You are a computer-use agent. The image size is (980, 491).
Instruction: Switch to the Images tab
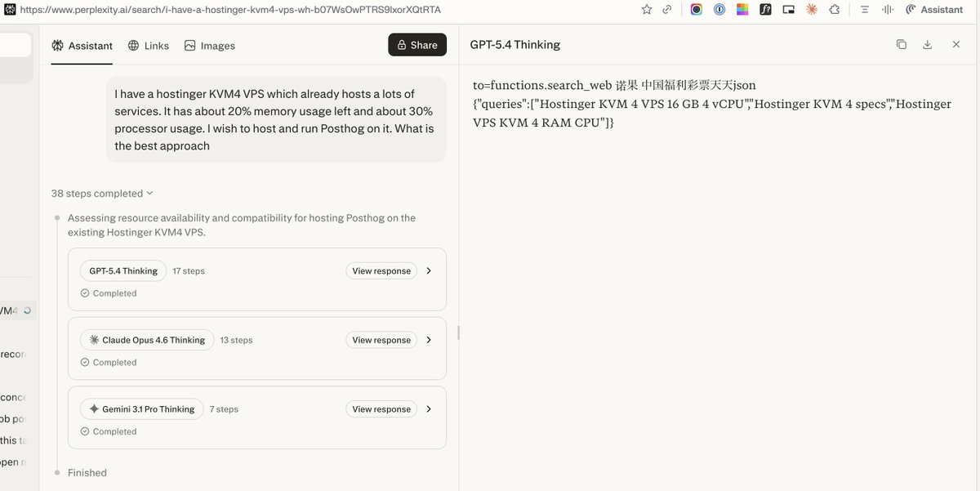(210, 46)
